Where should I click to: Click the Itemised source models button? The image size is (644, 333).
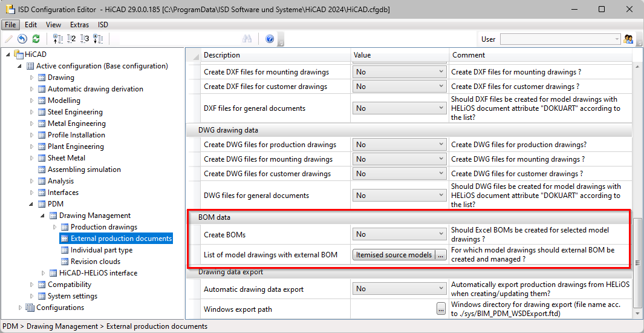click(x=394, y=255)
